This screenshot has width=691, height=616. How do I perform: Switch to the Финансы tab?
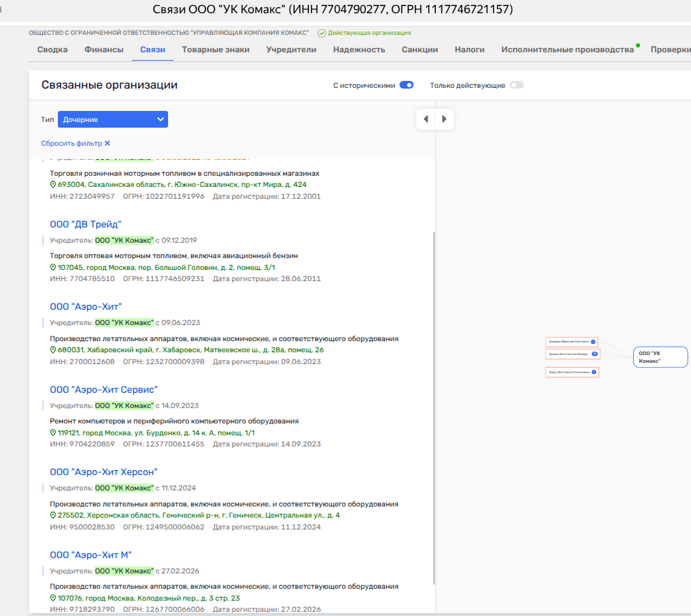click(x=104, y=50)
